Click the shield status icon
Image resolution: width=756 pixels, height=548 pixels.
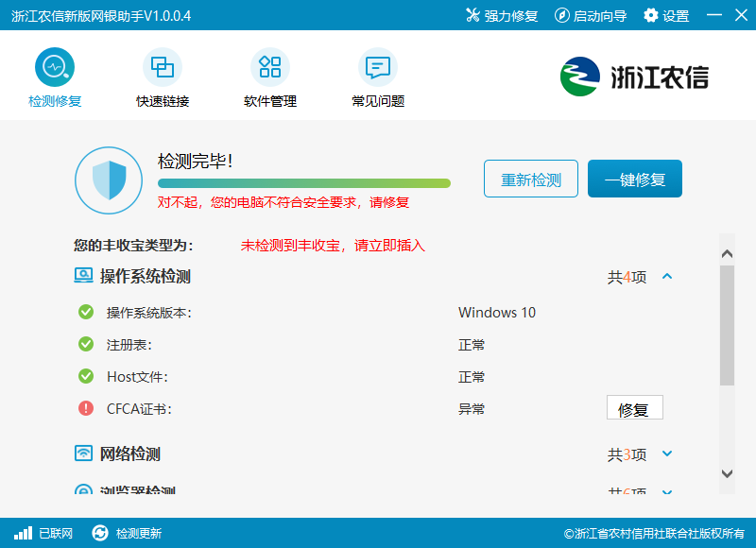click(109, 180)
